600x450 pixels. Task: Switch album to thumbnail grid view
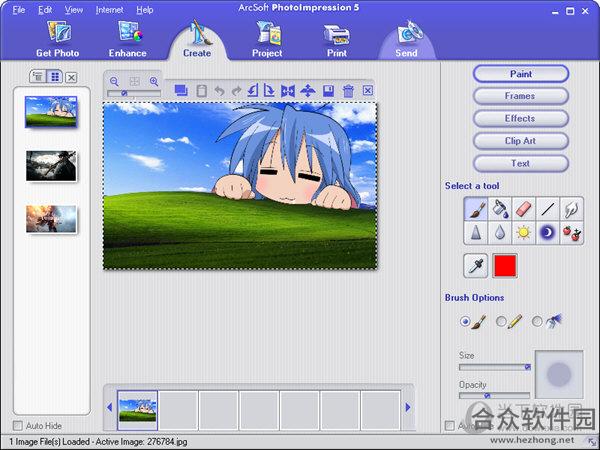tap(55, 77)
